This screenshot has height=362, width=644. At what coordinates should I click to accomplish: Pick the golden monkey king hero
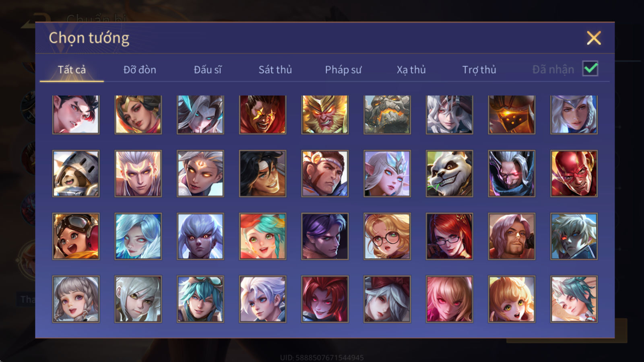(x=325, y=114)
